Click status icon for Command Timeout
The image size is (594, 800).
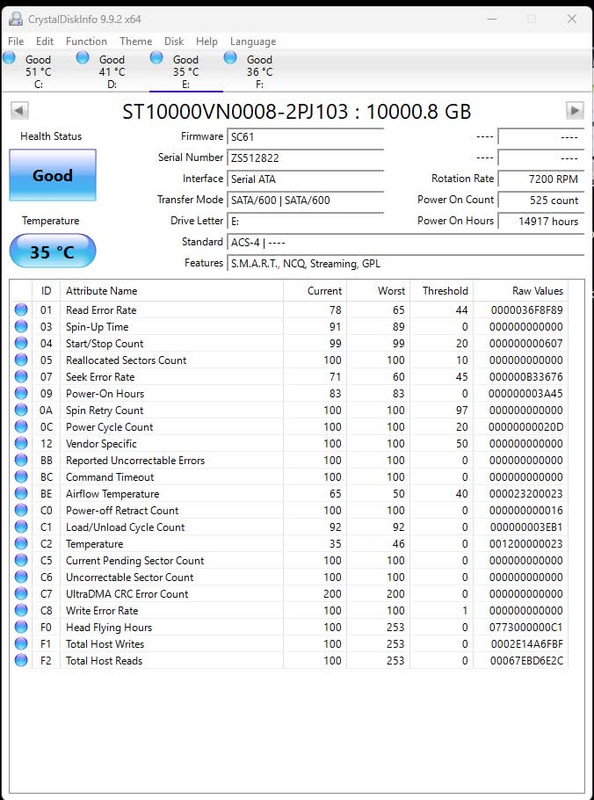[x=21, y=477]
